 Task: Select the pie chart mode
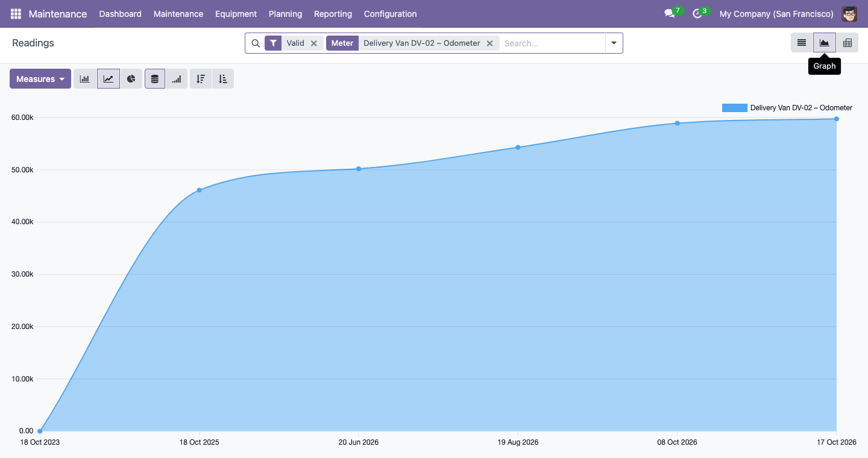point(131,79)
